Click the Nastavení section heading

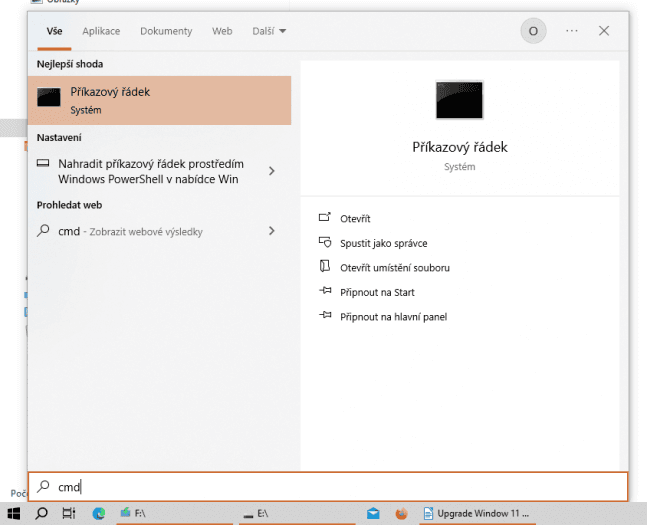(x=59, y=137)
